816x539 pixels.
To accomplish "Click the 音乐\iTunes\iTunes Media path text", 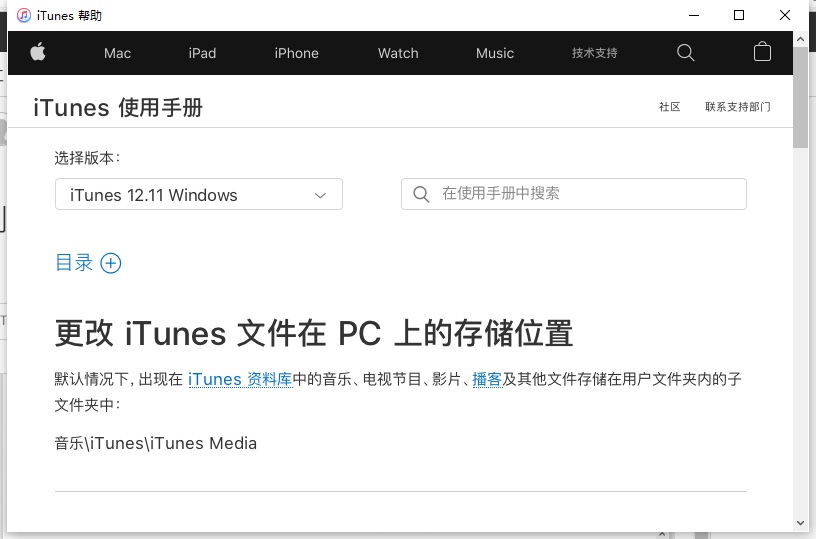I will [x=156, y=443].
